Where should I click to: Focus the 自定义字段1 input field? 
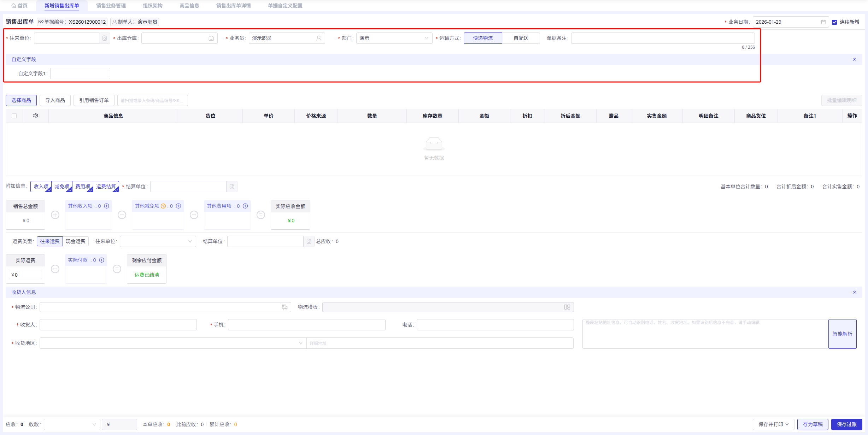(x=80, y=74)
